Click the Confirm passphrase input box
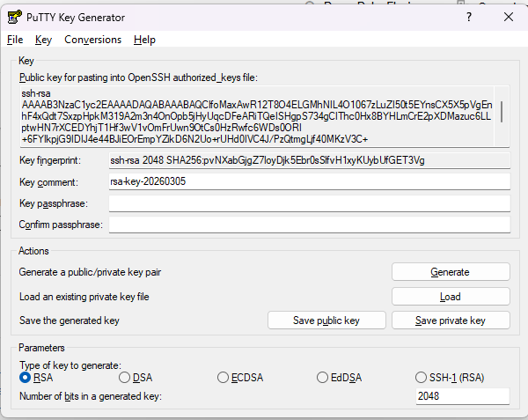Viewport: 528px width, 420px height. [308, 225]
